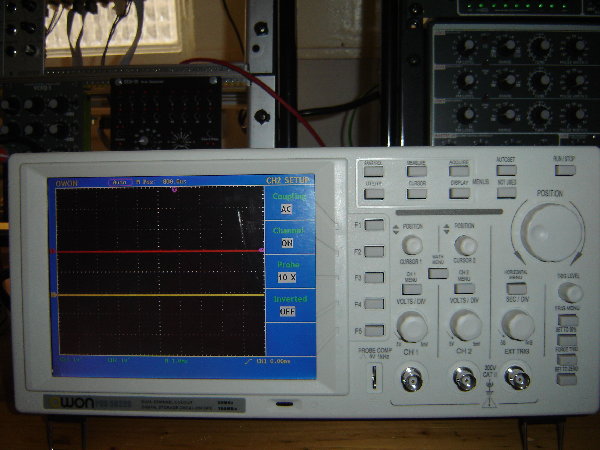The height and width of the screenshot is (450, 600).
Task: Click the CH1 VOLTS/DIV knob
Action: coord(411,325)
